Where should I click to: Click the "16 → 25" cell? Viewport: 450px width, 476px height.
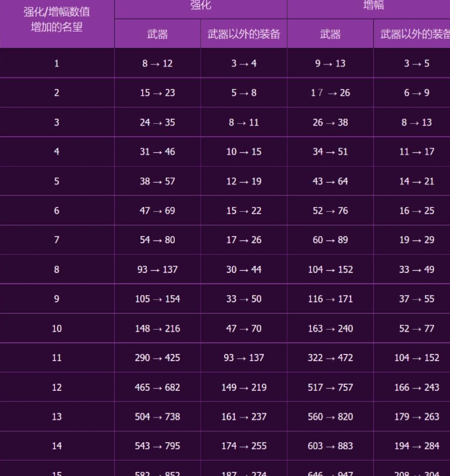coord(412,211)
